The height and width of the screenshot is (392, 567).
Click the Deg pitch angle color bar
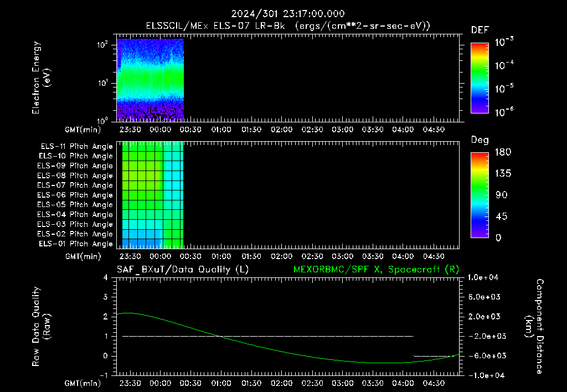[x=480, y=195]
